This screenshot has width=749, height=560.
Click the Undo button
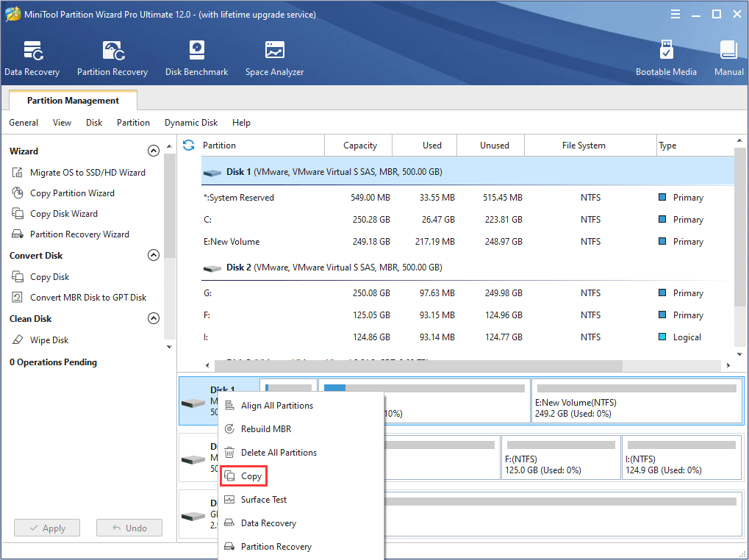(x=129, y=528)
